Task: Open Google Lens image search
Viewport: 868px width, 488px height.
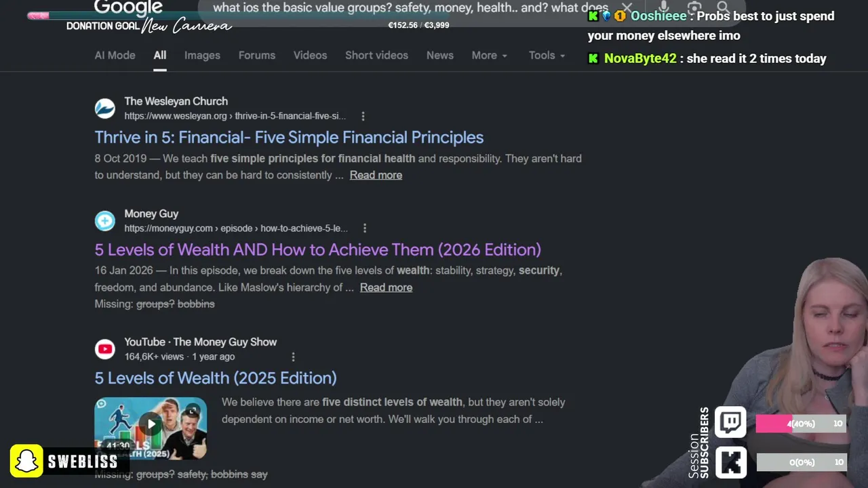Action: (694, 8)
